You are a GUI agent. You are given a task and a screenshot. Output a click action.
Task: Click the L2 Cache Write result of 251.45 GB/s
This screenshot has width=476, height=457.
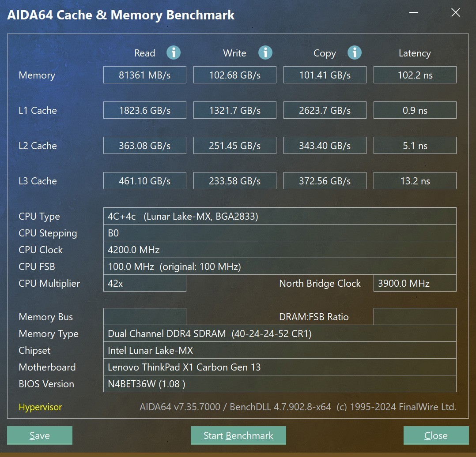[234, 145]
